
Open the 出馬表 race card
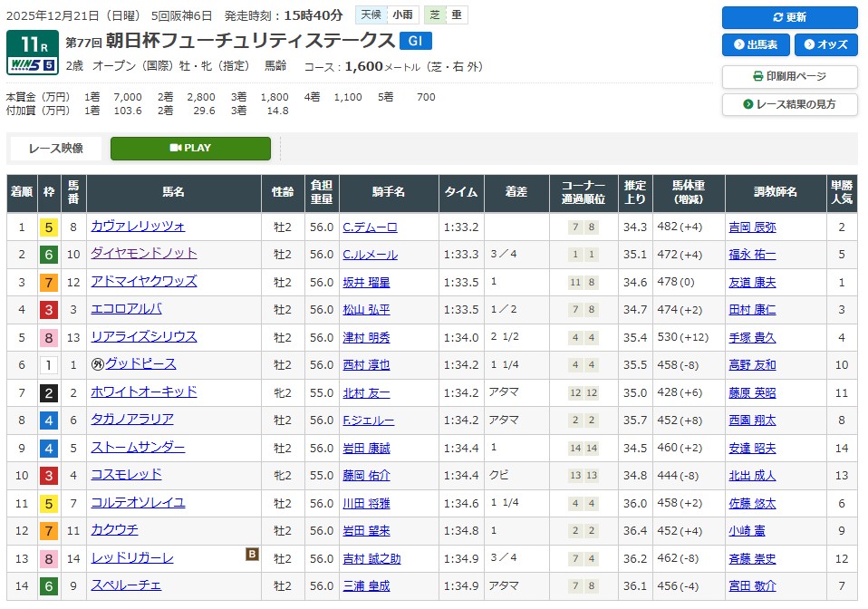pyautogui.click(x=756, y=45)
